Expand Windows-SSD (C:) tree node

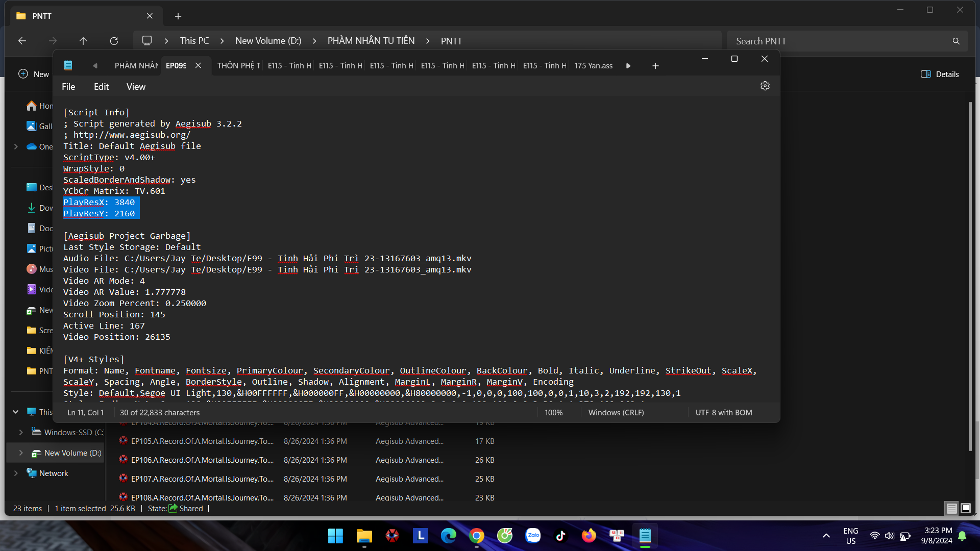tap(21, 432)
